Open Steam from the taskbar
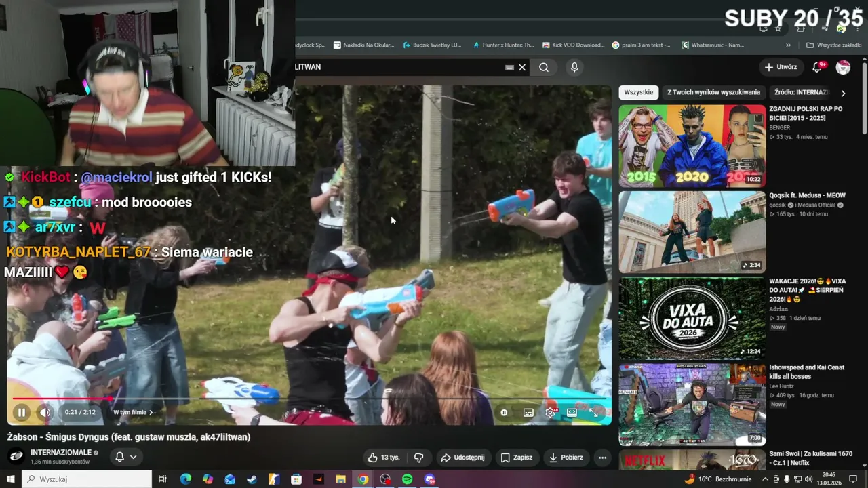This screenshot has height=488, width=868. click(252, 479)
